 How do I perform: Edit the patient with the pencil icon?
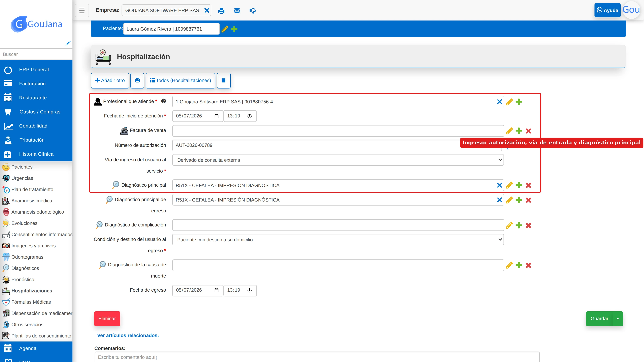[225, 29]
